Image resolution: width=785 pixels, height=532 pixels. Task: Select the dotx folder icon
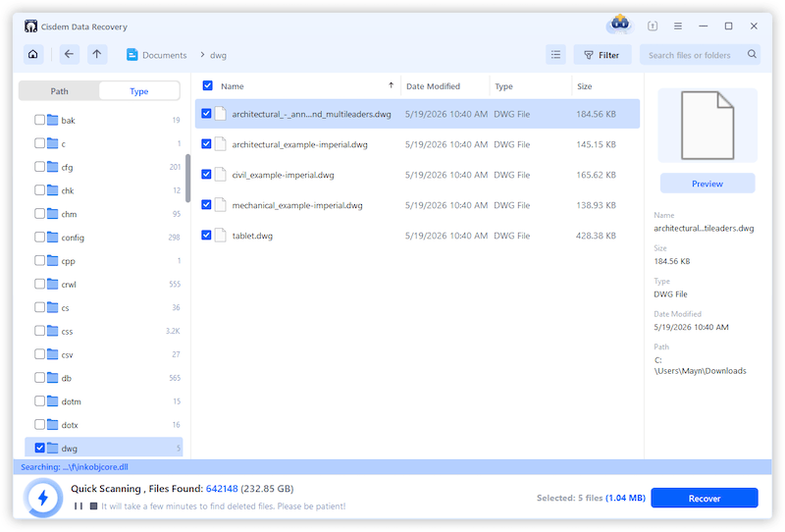pos(53,425)
